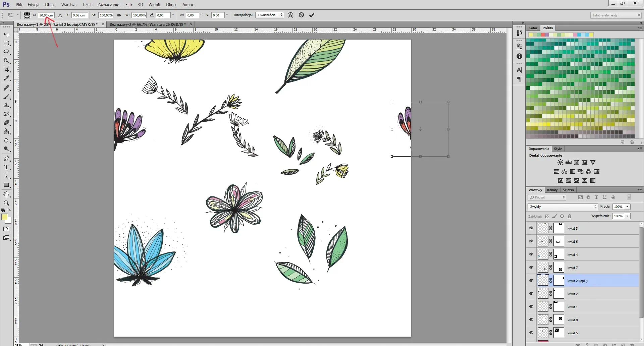Open the Interpolacja dropdown
The image size is (644, 346).
click(269, 15)
